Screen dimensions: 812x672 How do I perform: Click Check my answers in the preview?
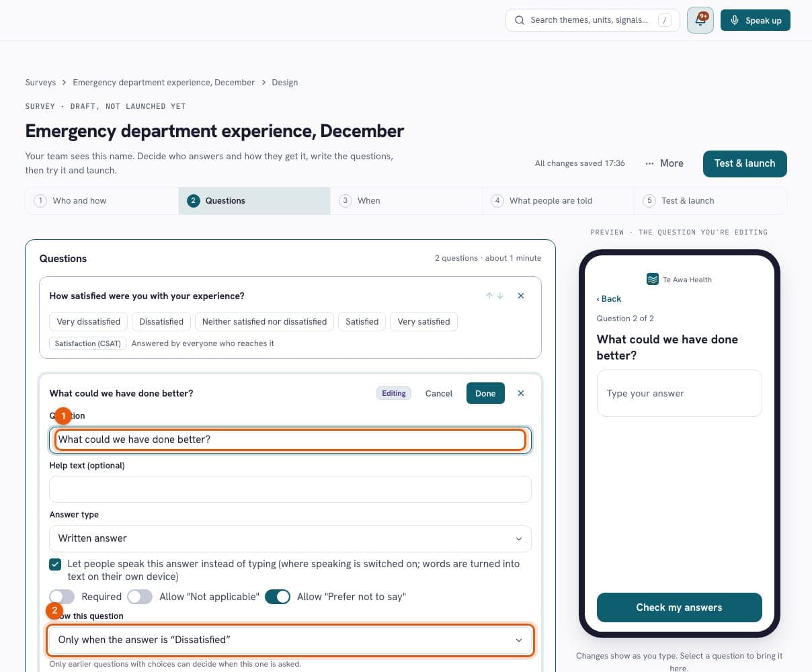(680, 607)
